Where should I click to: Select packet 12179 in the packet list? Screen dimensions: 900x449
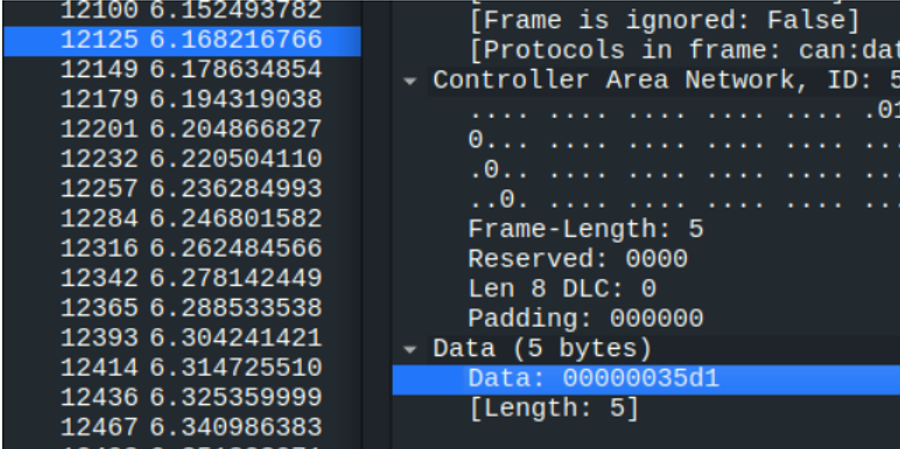coord(190,99)
